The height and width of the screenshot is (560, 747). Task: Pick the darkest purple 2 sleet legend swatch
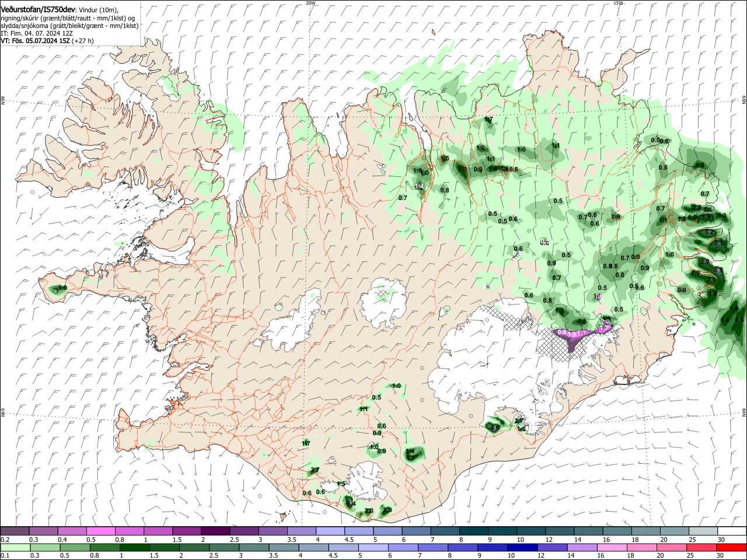215,531
